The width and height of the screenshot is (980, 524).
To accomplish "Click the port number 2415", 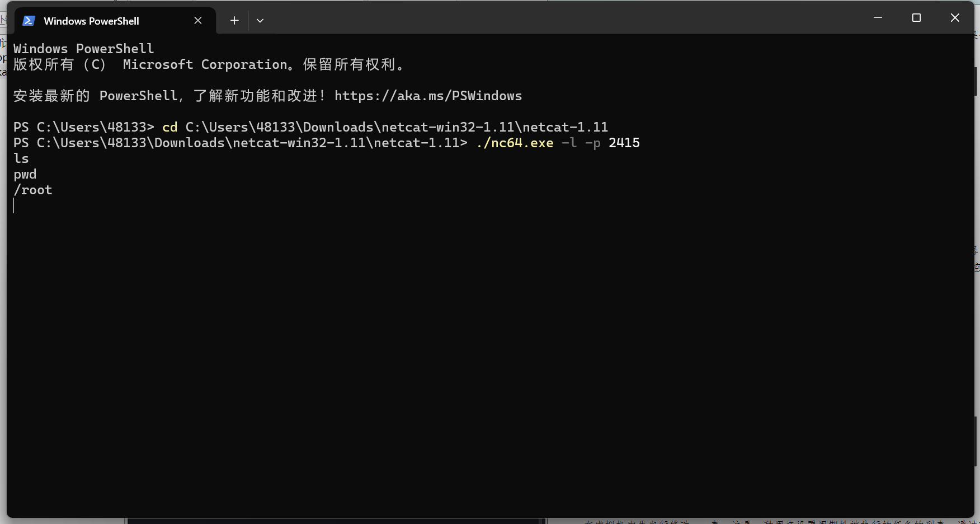I will [624, 143].
